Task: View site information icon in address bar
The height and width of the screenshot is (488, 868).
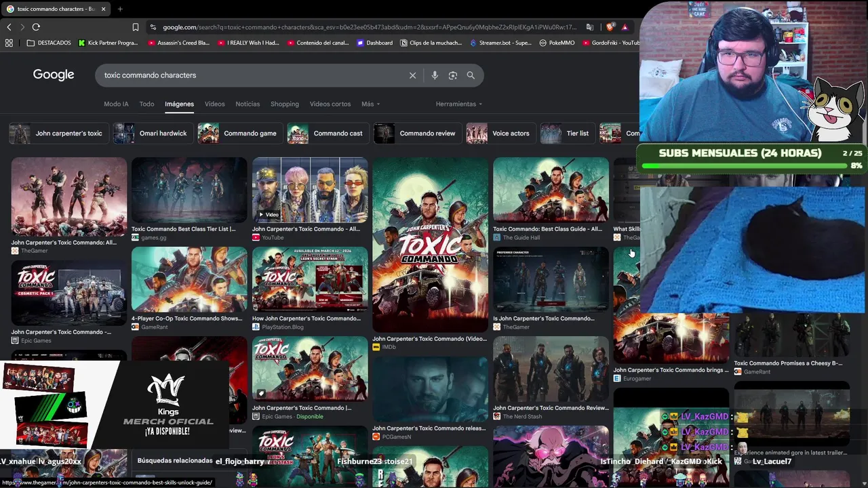Action: point(153,27)
